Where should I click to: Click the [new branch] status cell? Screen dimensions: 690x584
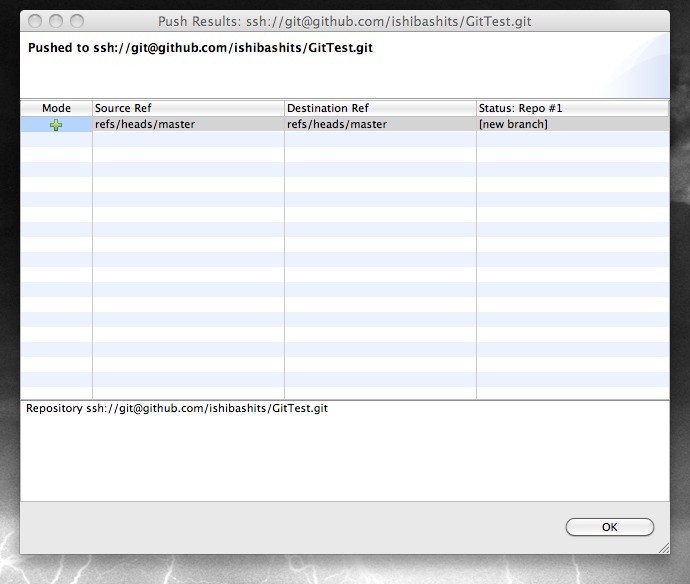573,124
